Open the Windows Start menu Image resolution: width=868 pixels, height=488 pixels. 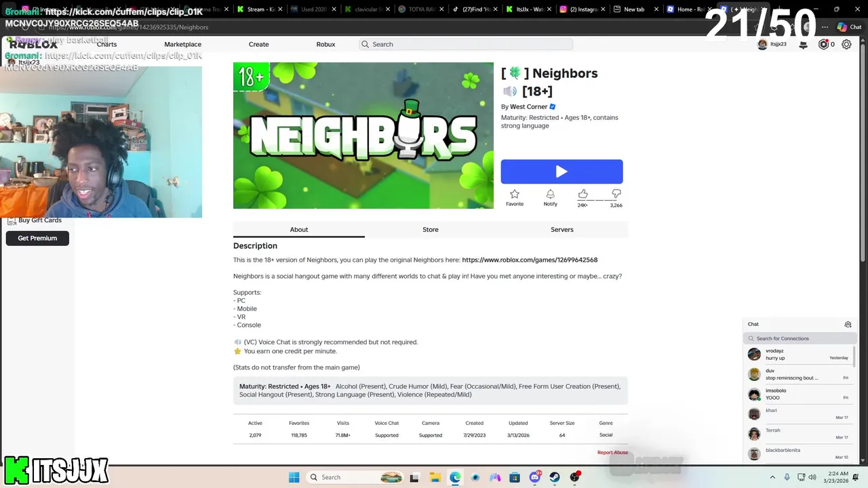[x=294, y=477]
